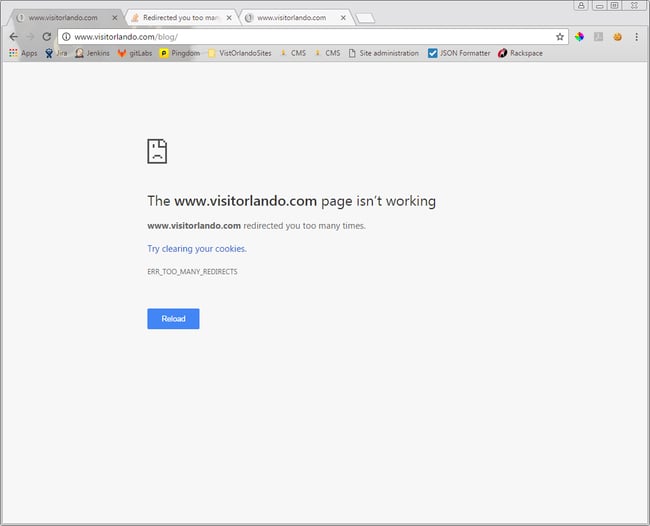Screen dimensions: 650x526
Task: Click 'redirected you too many times' message
Action: tap(257, 226)
